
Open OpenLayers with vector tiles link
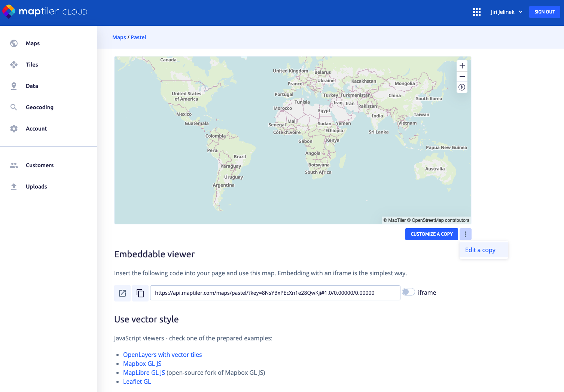click(162, 355)
